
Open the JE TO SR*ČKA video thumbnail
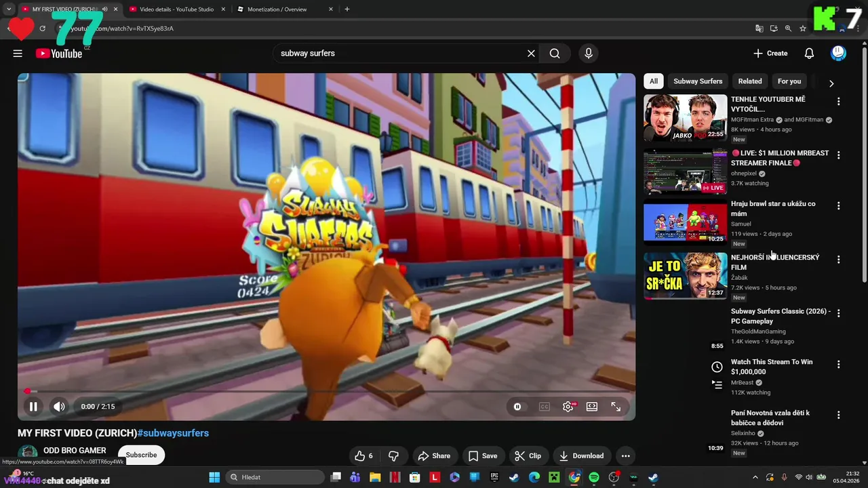685,276
